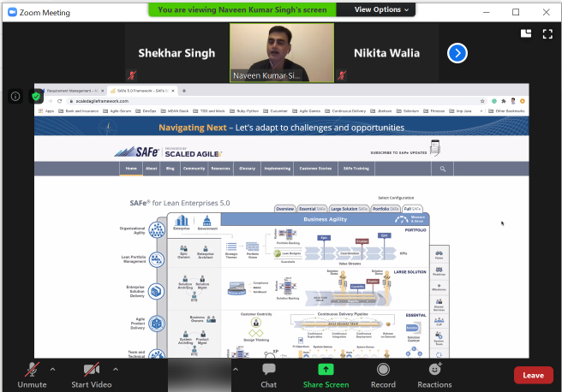The image size is (562, 392).
Task: Leave the meeting
Action: pos(534,375)
